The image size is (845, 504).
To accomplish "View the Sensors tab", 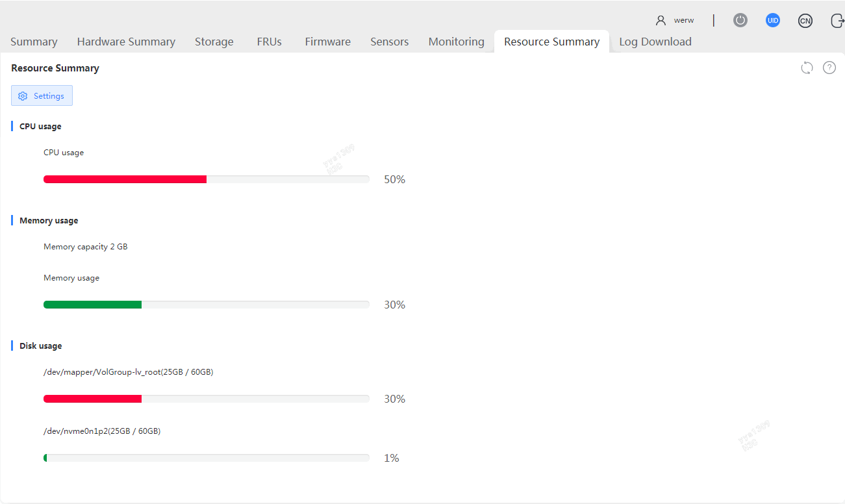I will pyautogui.click(x=390, y=42).
